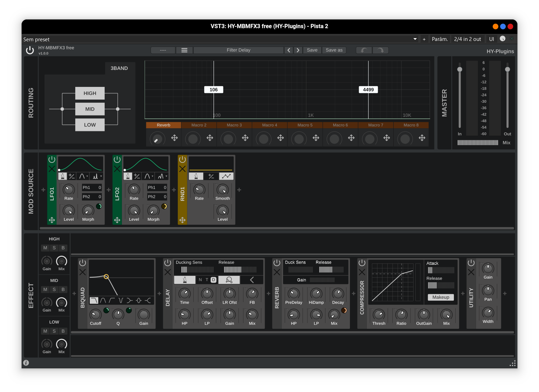This screenshot has width=539, height=392.
Task: Adjust the Release slider in Reverb module
Action: click(331, 269)
